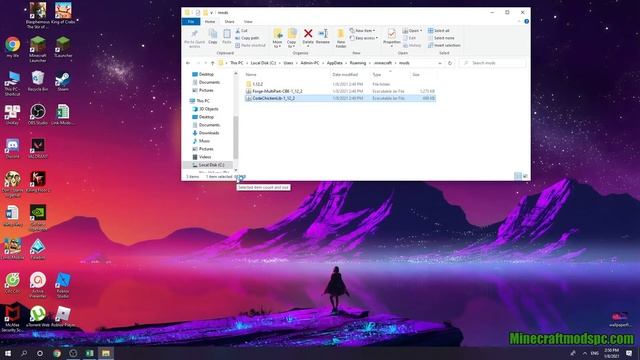Select the OBS Studio desktop icon
Image resolution: width=640 pixels, height=360 pixels.
click(x=38, y=115)
